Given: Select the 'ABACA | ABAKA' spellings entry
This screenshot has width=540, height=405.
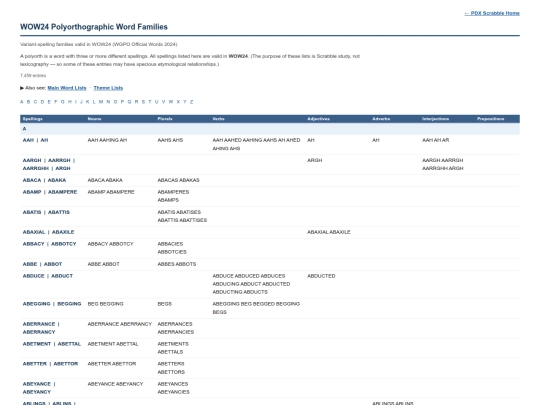Looking at the screenshot, I should point(44,180).
